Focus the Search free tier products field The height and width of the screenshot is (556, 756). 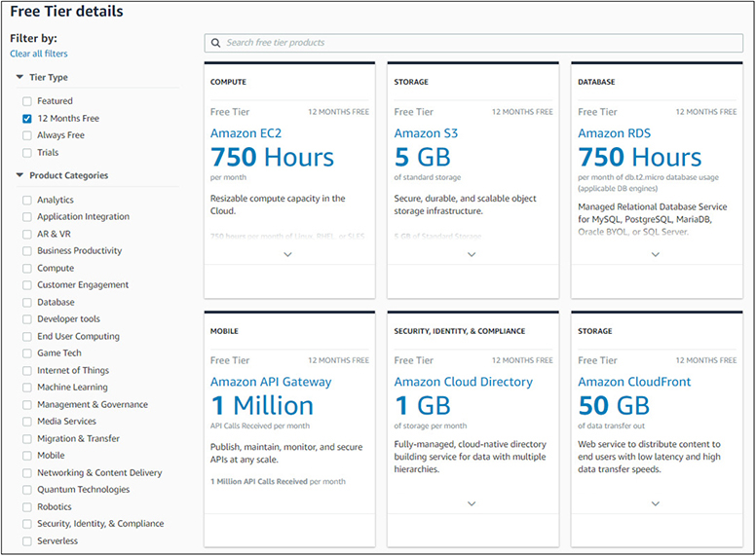(x=477, y=43)
